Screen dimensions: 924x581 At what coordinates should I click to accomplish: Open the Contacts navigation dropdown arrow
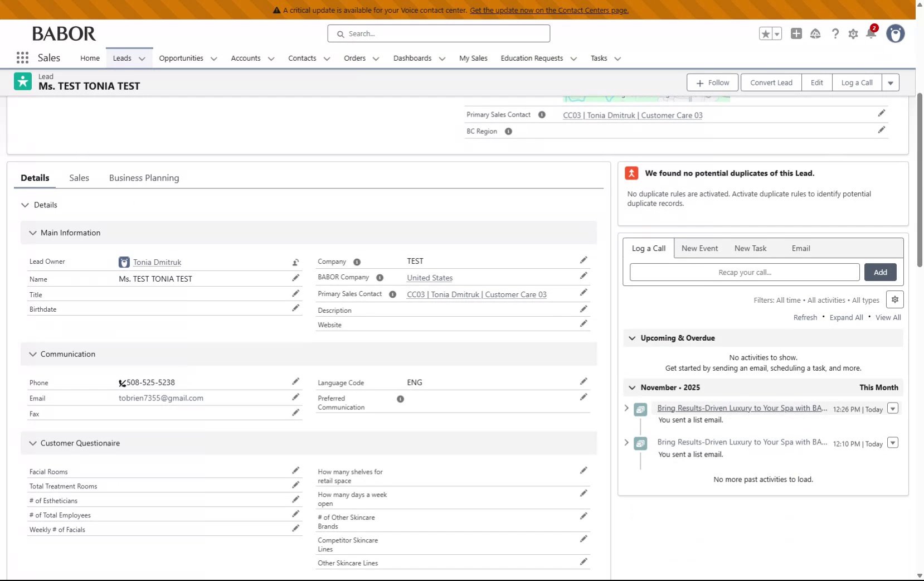[x=326, y=59]
